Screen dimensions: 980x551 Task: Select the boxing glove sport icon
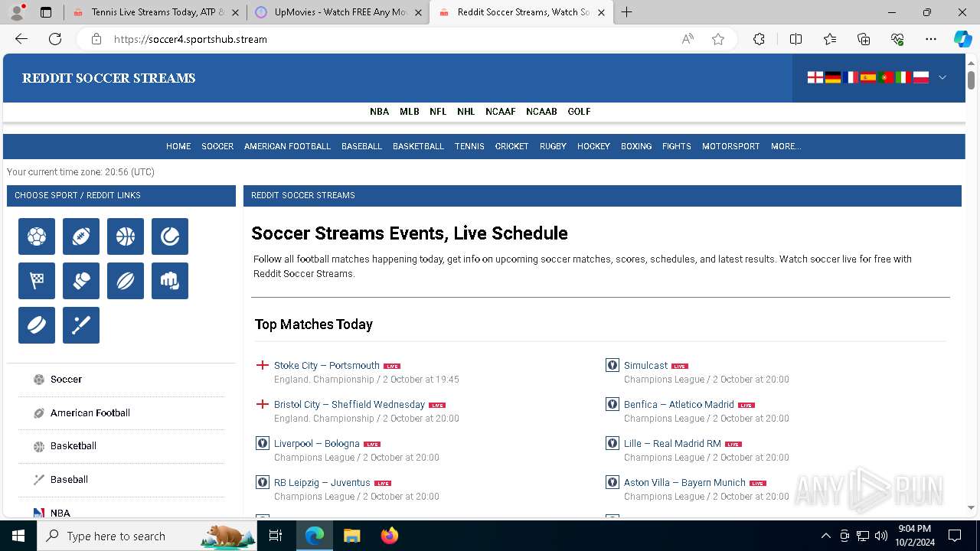(81, 281)
